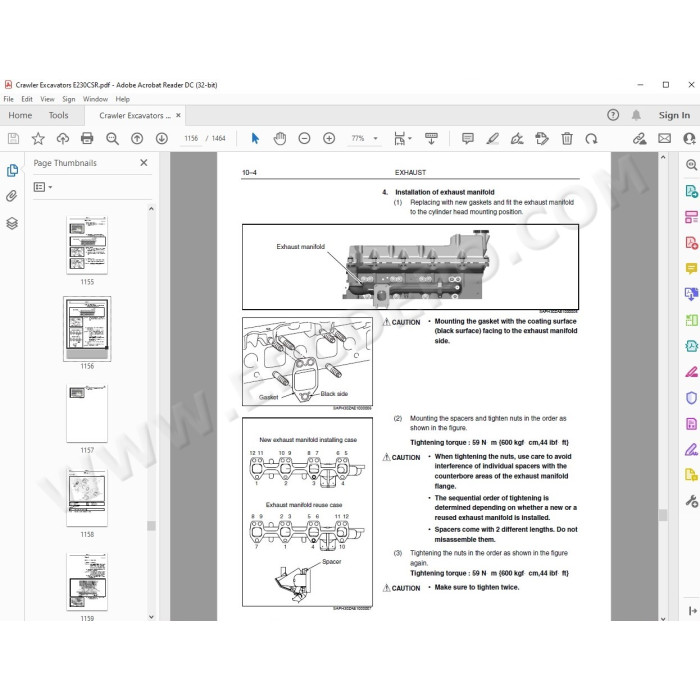This screenshot has width=700, height=700.
Task: Select the Highlight text pen tool
Action: [x=492, y=138]
